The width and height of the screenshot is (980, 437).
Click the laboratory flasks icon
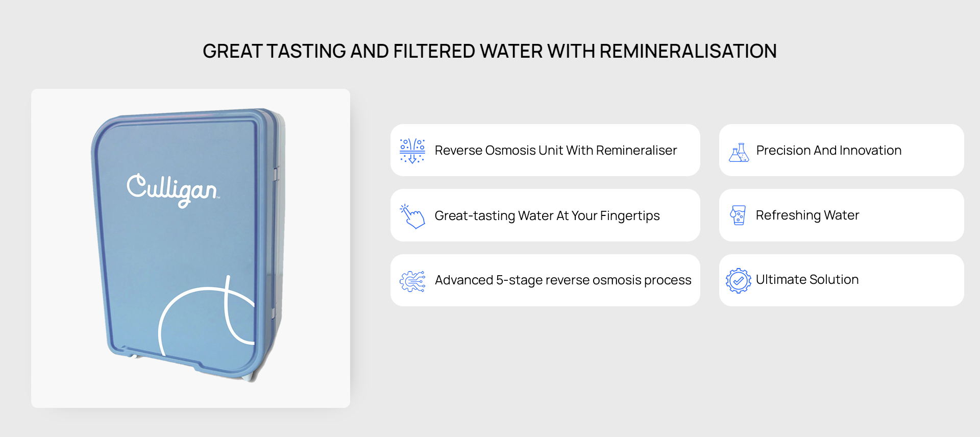pyautogui.click(x=739, y=152)
